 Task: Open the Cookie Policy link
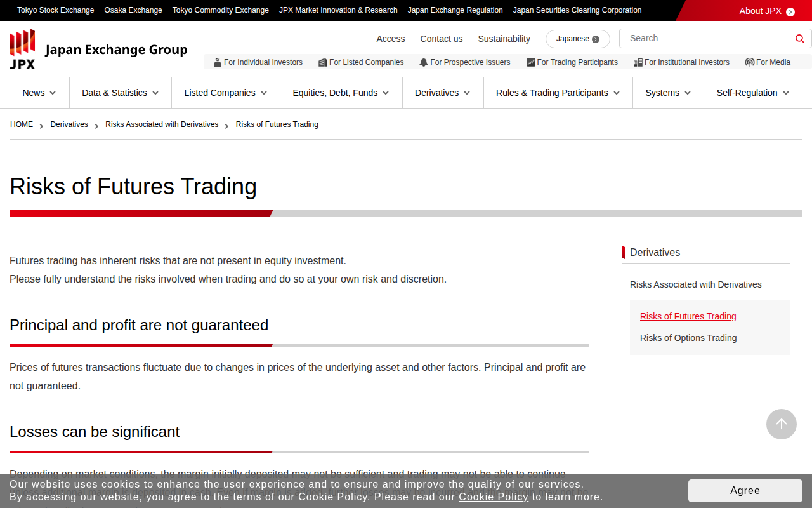494,497
